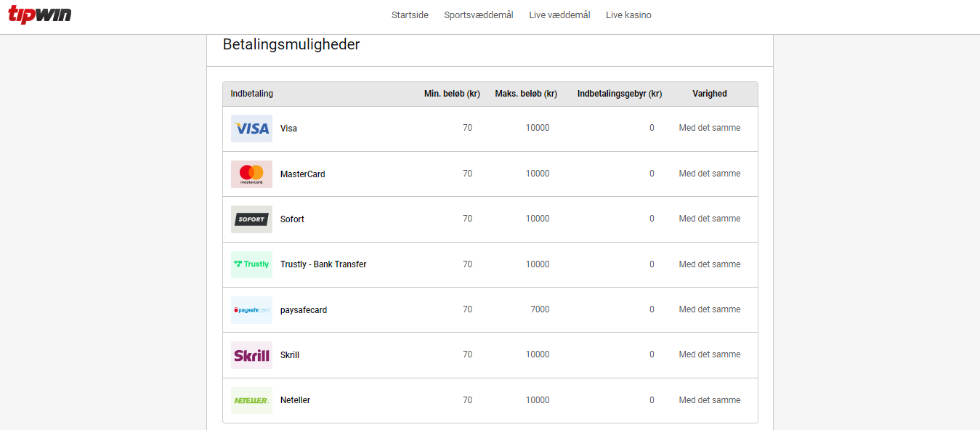Click the Trustly logo

click(251, 264)
